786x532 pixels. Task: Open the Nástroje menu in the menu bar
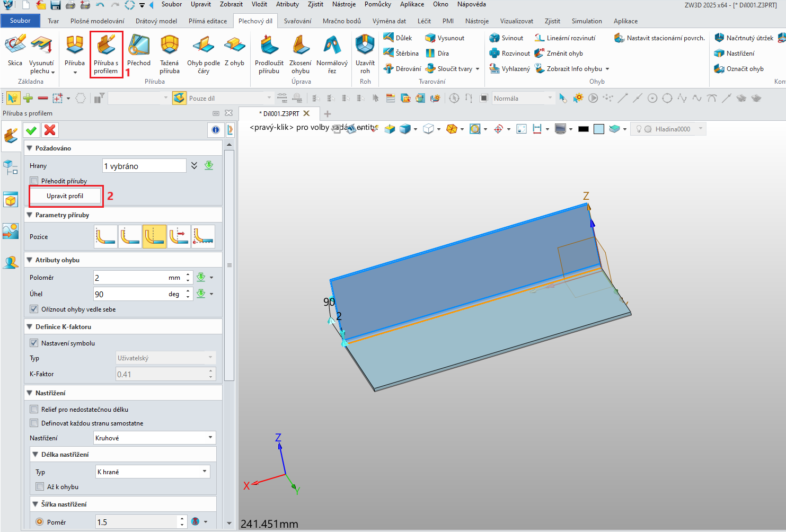point(344,4)
